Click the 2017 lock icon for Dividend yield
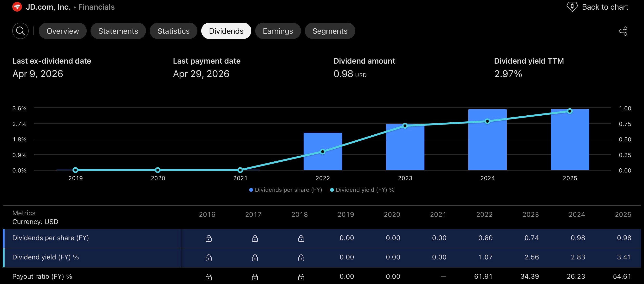Screen dimensions: 644x284 click(255, 258)
